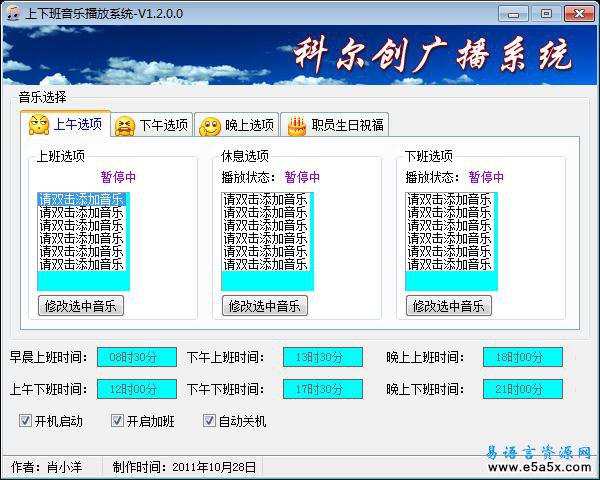Select second 请双击添加音乐 entry in 上班选项 list
Screen dimensions: 600x480
coord(82,212)
